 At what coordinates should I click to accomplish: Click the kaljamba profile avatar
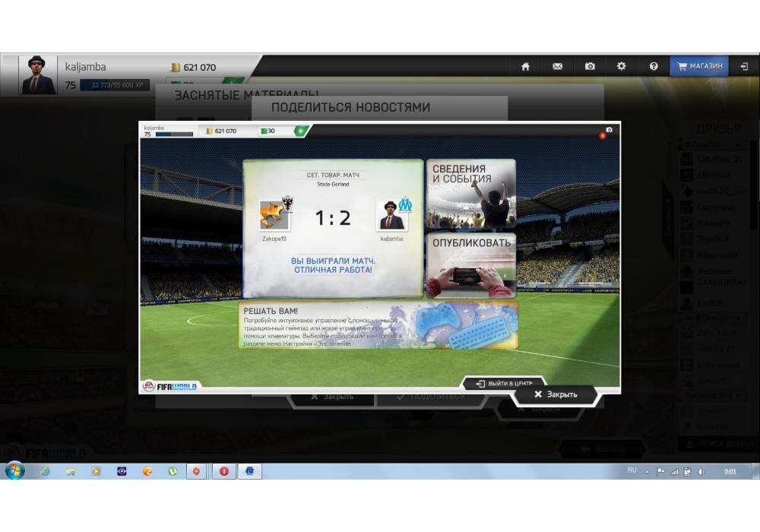tap(38, 74)
